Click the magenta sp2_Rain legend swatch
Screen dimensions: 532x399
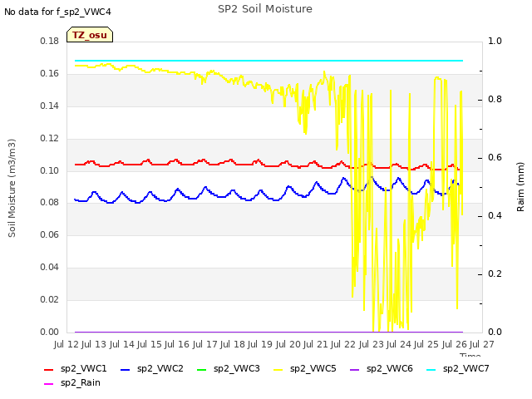pyautogui.click(x=49, y=384)
